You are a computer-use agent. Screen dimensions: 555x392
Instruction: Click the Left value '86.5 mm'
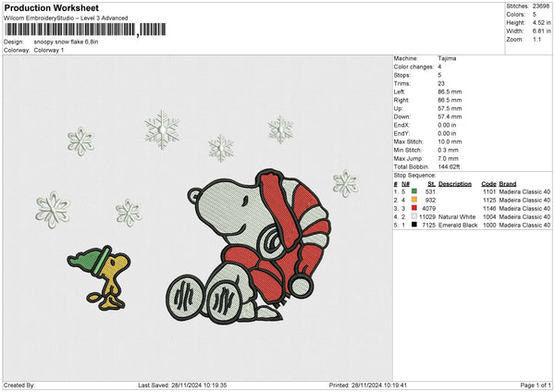pyautogui.click(x=450, y=92)
